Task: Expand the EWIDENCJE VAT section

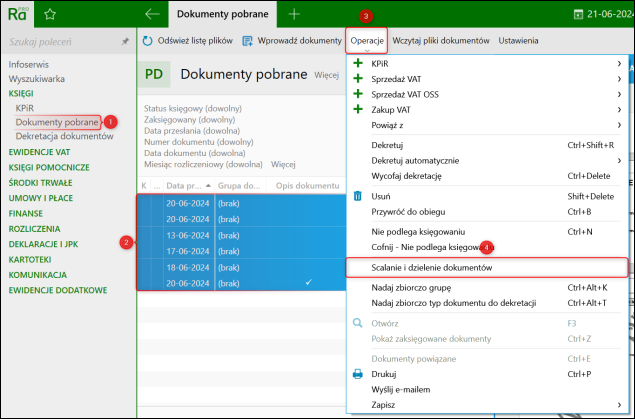Action: point(39,152)
